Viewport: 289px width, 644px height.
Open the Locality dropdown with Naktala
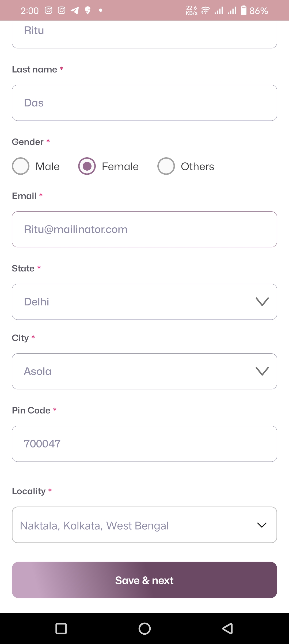tap(144, 525)
